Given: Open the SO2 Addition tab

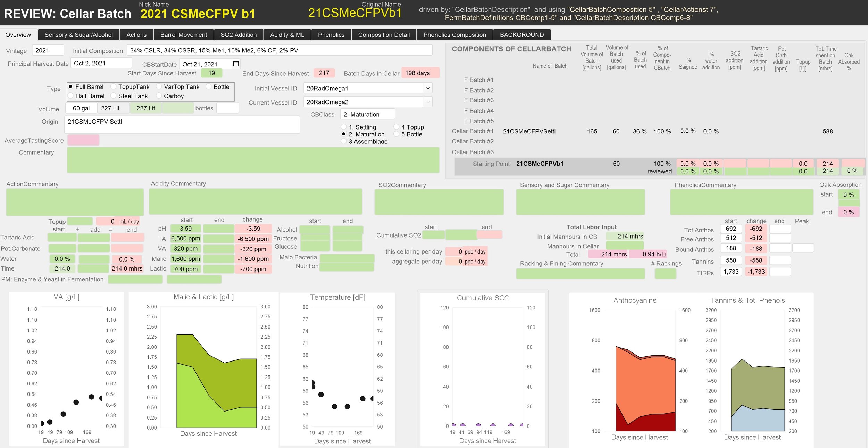Looking at the screenshot, I should [x=239, y=35].
